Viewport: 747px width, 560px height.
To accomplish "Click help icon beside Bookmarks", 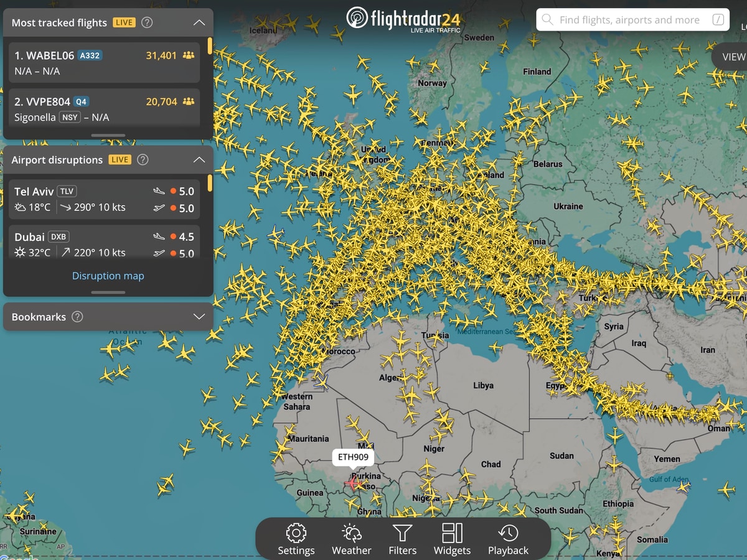I will pos(77,317).
